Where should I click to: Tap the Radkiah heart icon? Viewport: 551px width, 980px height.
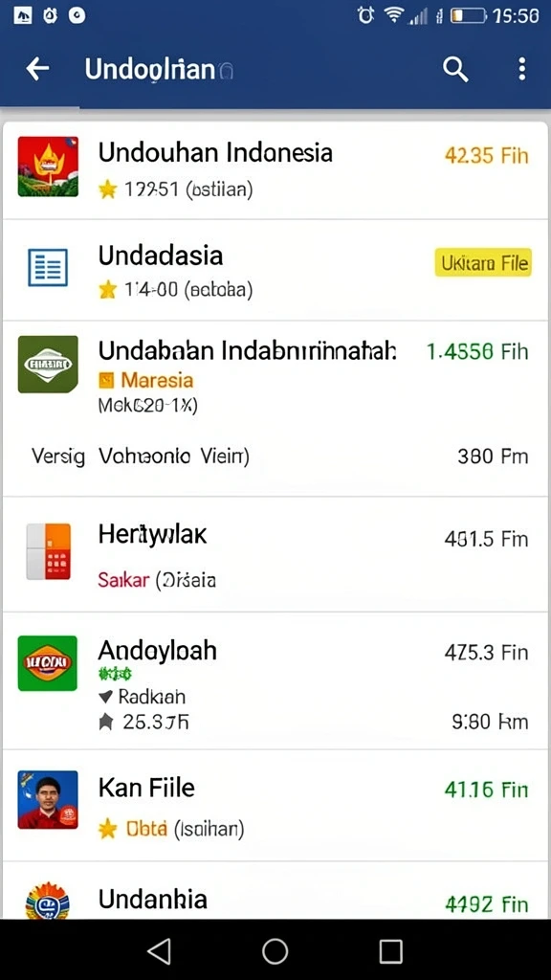click(105, 697)
